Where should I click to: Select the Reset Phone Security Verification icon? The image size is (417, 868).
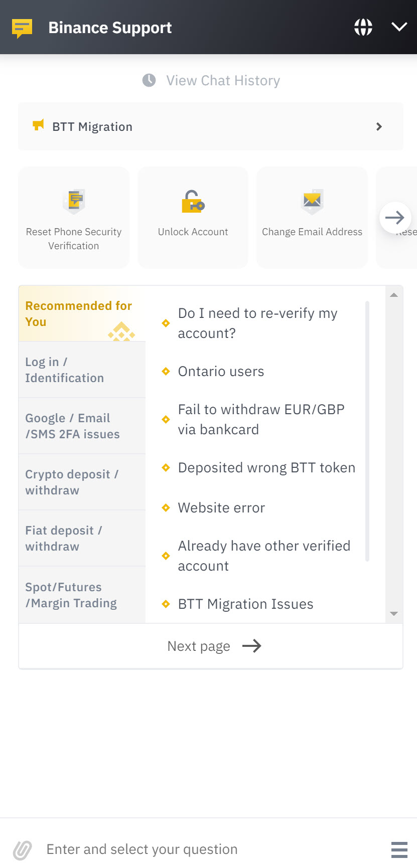click(x=74, y=202)
